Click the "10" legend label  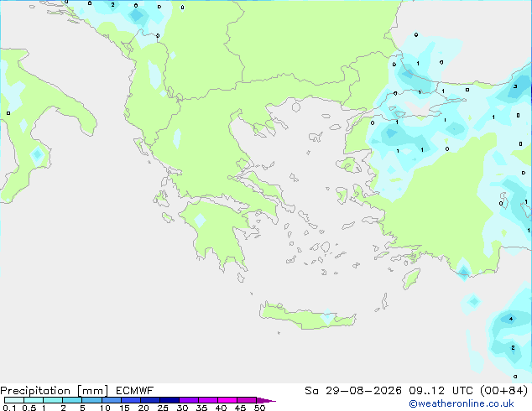click(105, 408)
